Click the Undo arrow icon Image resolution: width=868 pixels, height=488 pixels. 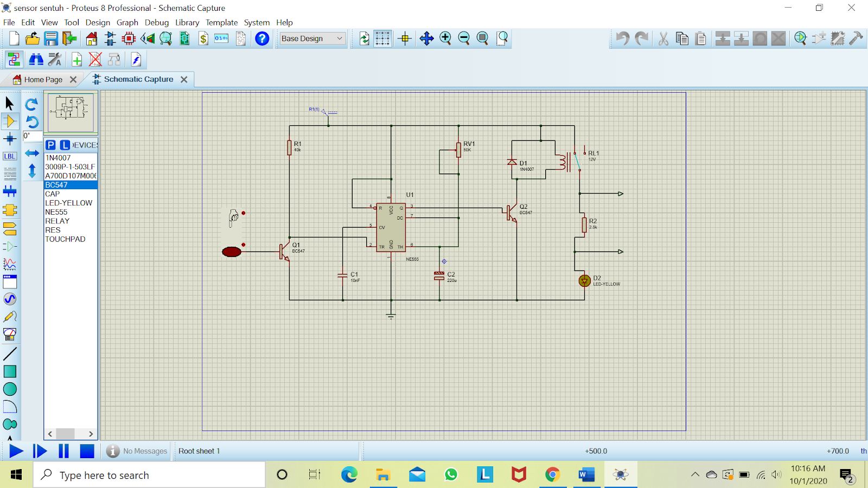pos(622,38)
